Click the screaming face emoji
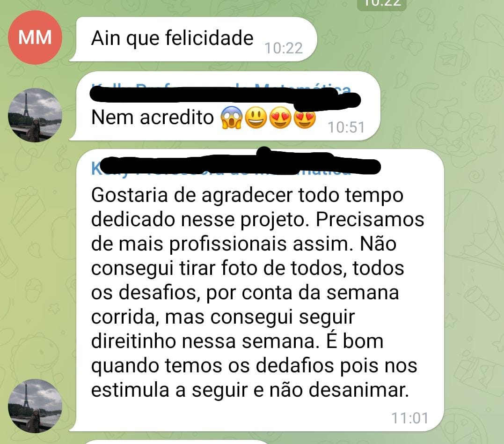The image size is (504, 444). 231,118
